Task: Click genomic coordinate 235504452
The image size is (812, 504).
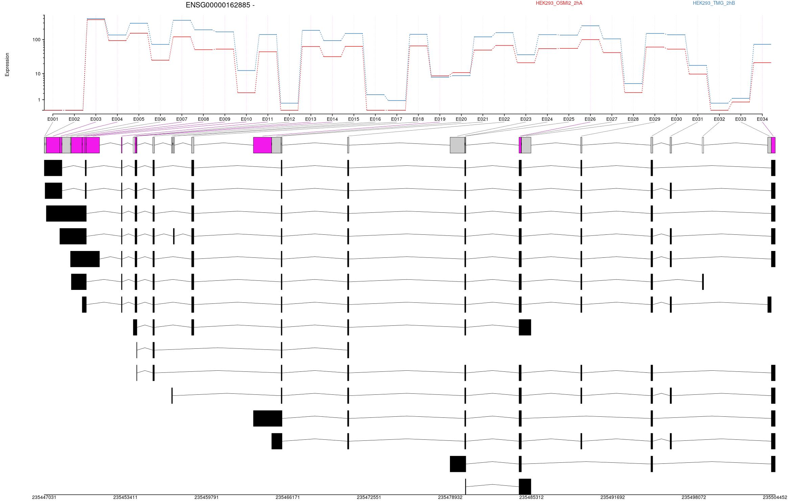Action: (775, 497)
